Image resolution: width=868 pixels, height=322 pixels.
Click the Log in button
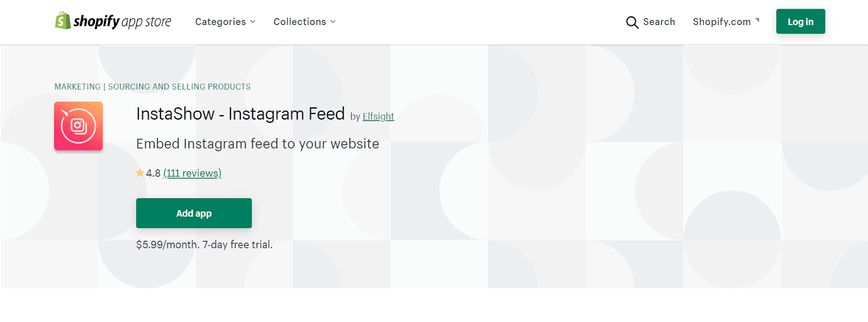tap(800, 22)
